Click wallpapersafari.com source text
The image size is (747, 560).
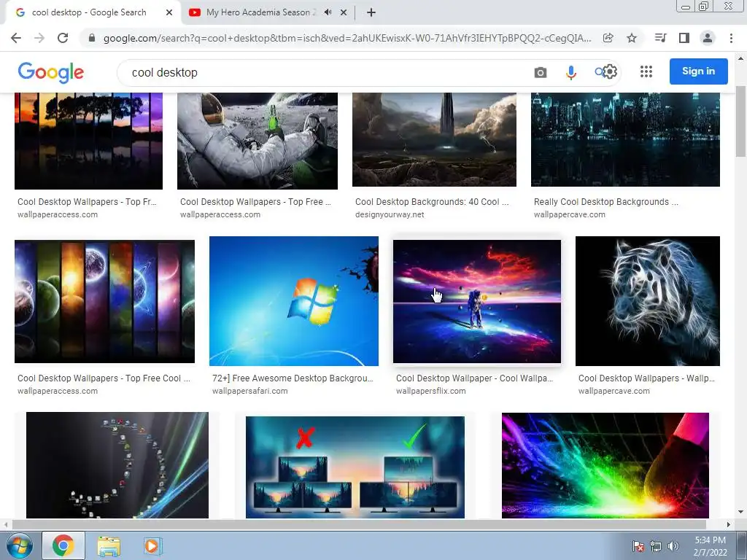click(249, 391)
